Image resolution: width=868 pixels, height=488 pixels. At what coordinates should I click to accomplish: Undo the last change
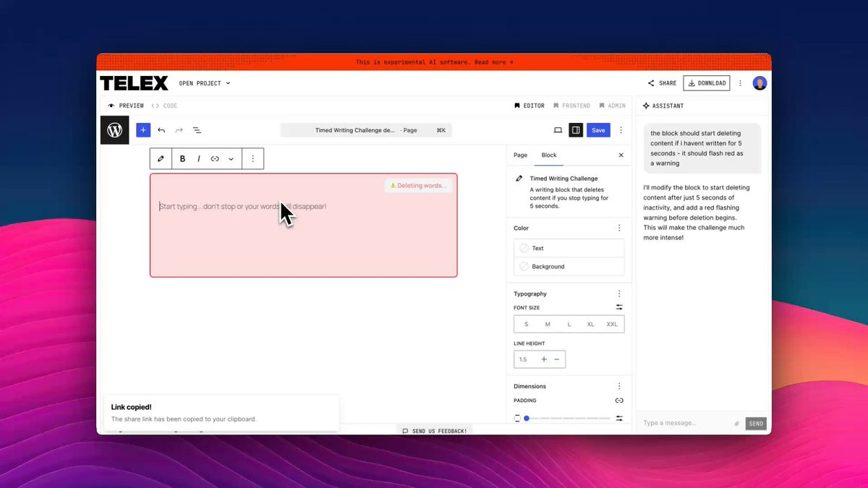click(x=161, y=130)
